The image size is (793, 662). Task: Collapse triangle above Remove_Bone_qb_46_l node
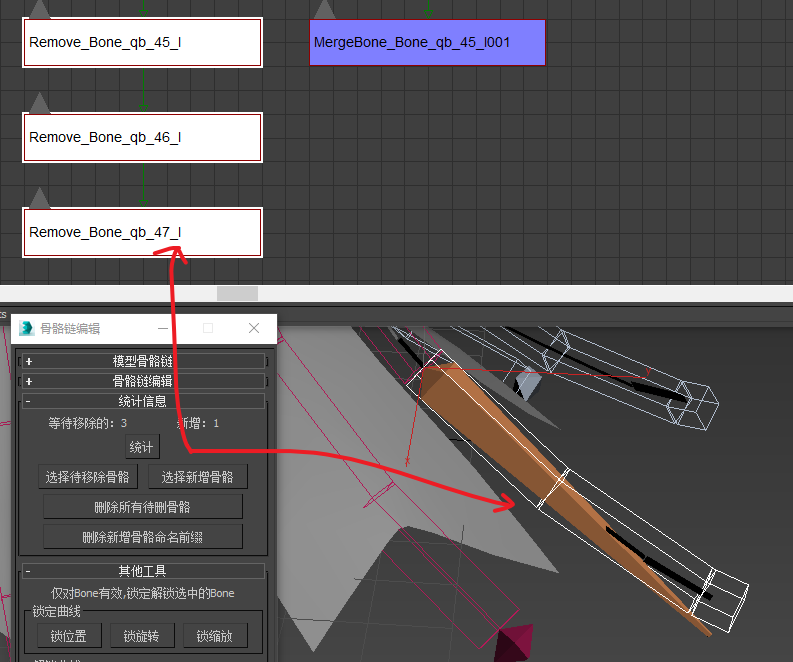(x=40, y=103)
